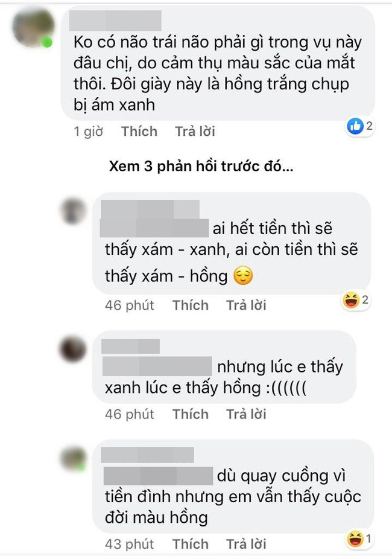This screenshot has height=559, width=392.
Task: Open the '1 giờ' timestamp link
Action: point(88,132)
